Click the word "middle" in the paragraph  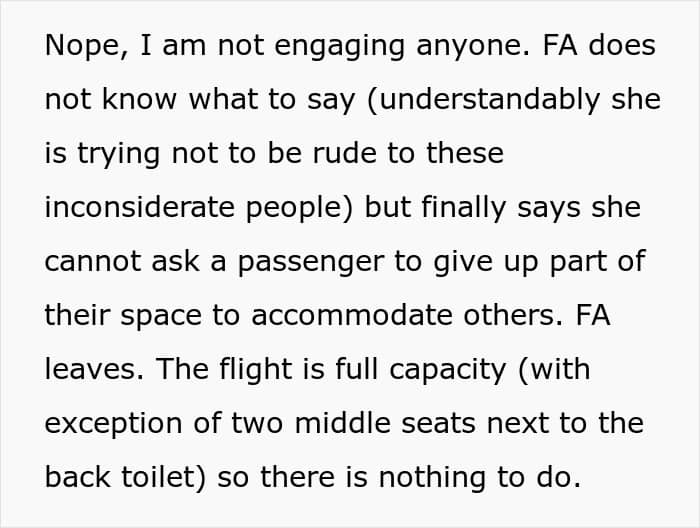[x=338, y=424]
